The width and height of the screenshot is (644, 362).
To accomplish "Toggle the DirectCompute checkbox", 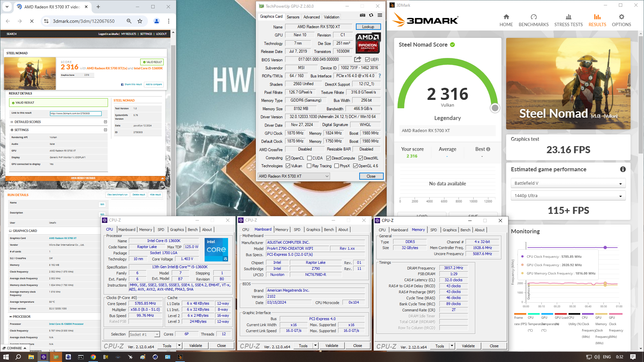I will pos(328,158).
